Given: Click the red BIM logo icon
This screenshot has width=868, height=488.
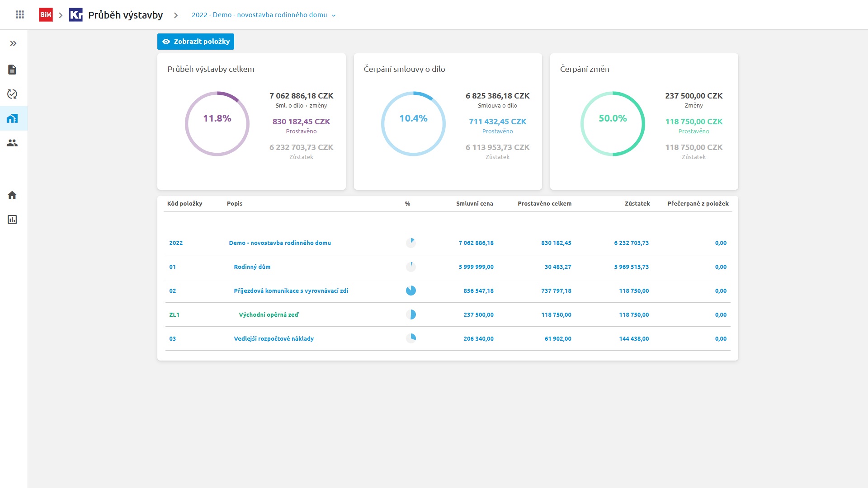Looking at the screenshot, I should (x=46, y=15).
